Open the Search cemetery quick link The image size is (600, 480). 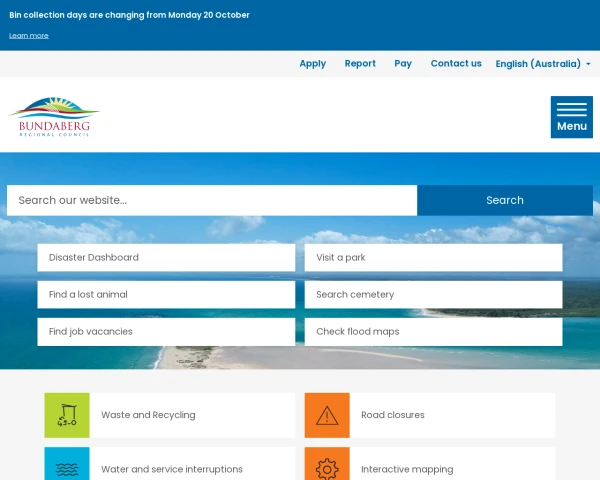coord(434,295)
